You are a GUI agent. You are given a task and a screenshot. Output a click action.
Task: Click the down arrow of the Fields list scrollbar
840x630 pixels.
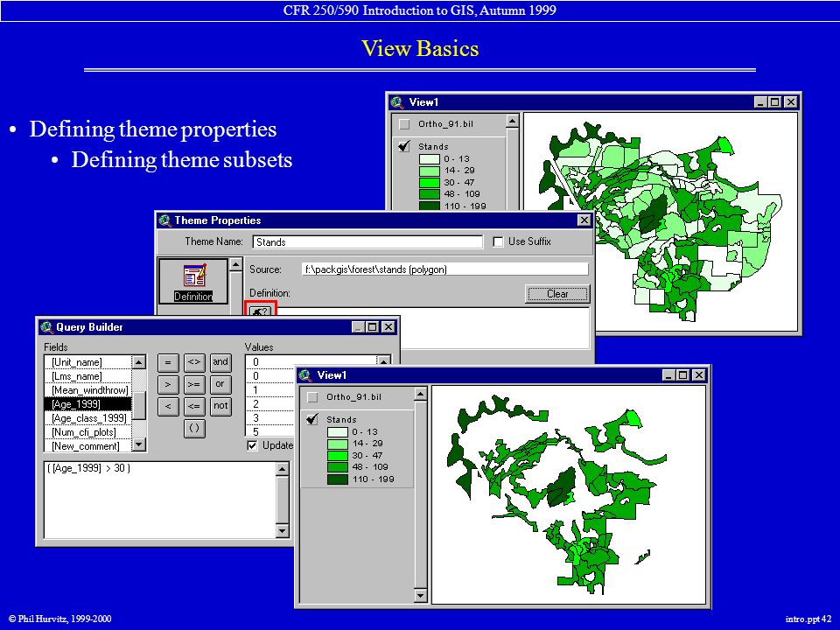click(139, 444)
